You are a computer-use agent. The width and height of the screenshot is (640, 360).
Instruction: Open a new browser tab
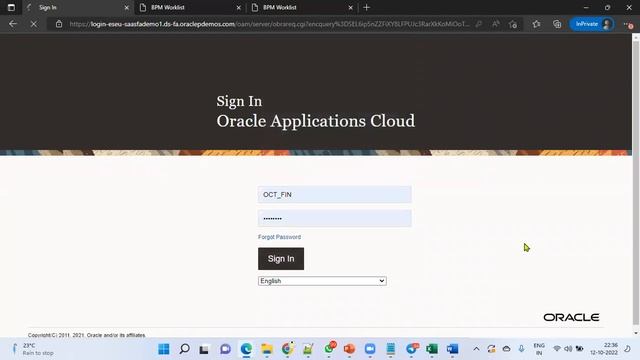pos(367,7)
